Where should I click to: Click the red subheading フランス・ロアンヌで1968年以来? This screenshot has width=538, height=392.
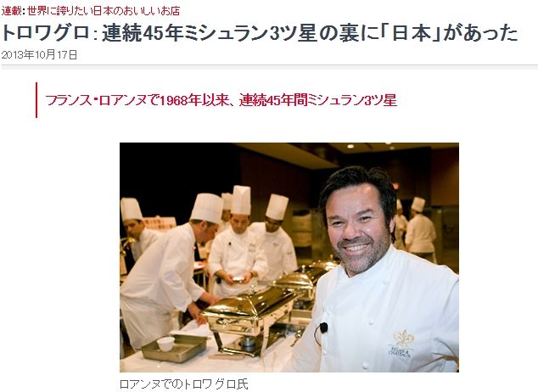(x=137, y=100)
